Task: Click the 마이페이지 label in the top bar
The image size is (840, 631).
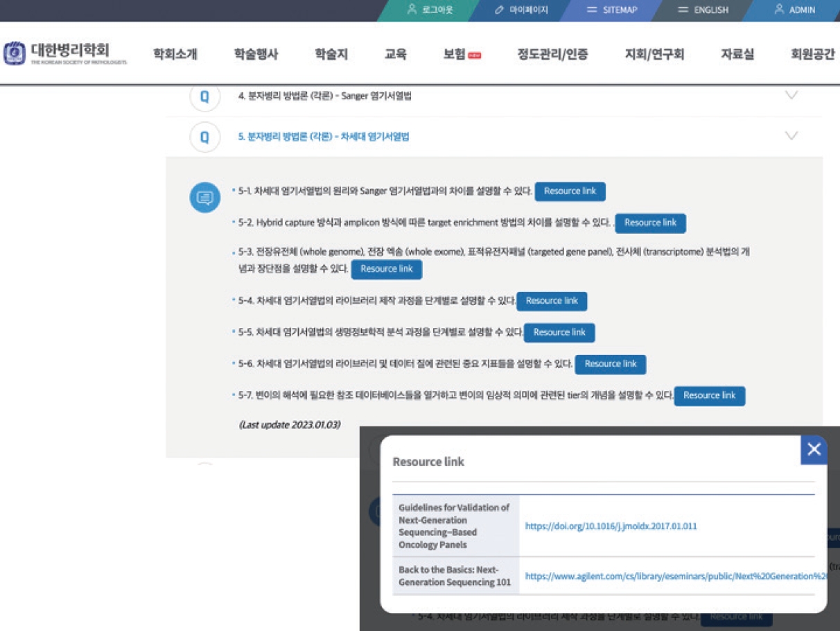Action: (529, 10)
